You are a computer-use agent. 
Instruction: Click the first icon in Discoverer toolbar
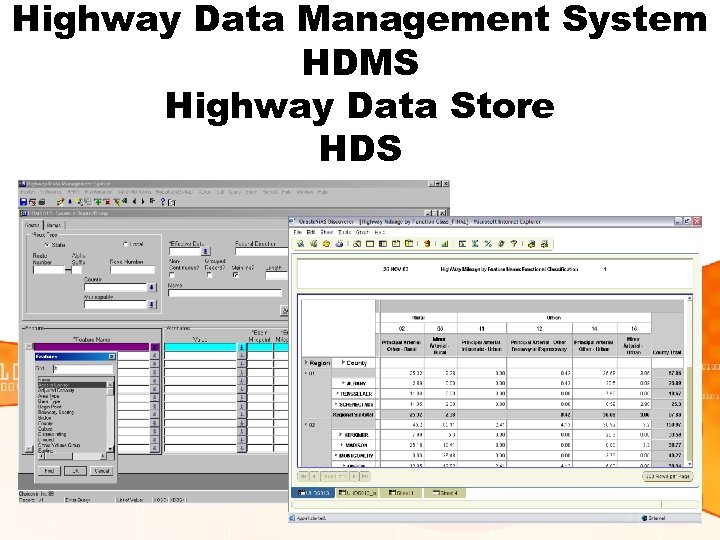(x=301, y=244)
